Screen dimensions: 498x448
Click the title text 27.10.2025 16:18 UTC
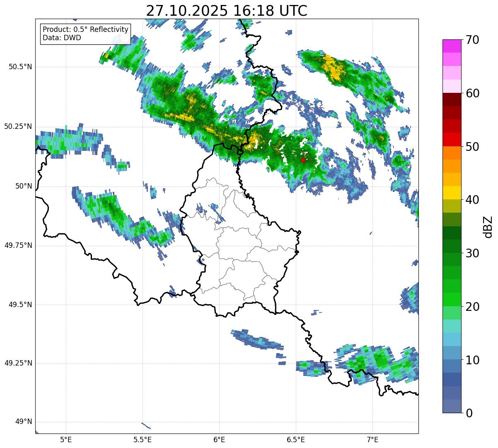[x=227, y=11]
